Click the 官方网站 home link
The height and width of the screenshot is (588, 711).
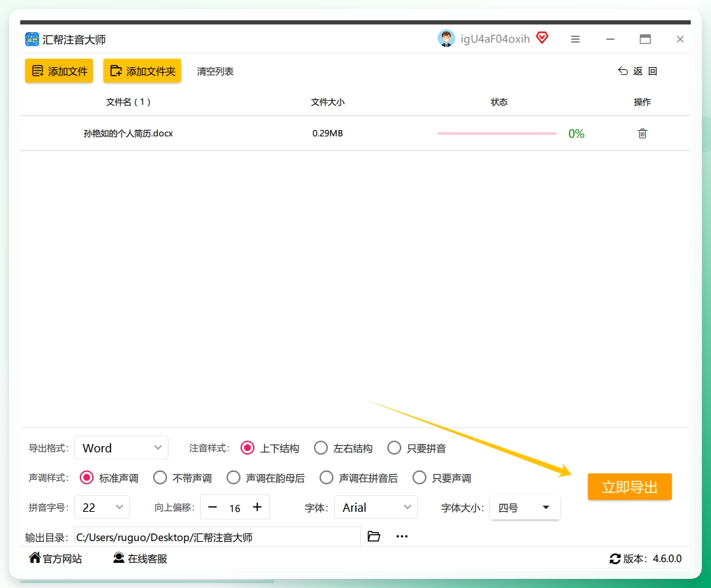55,559
